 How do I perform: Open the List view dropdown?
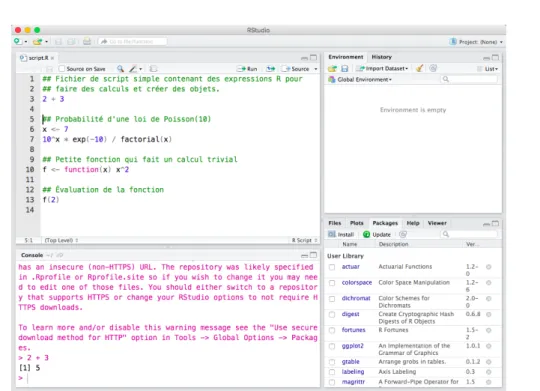click(x=488, y=69)
